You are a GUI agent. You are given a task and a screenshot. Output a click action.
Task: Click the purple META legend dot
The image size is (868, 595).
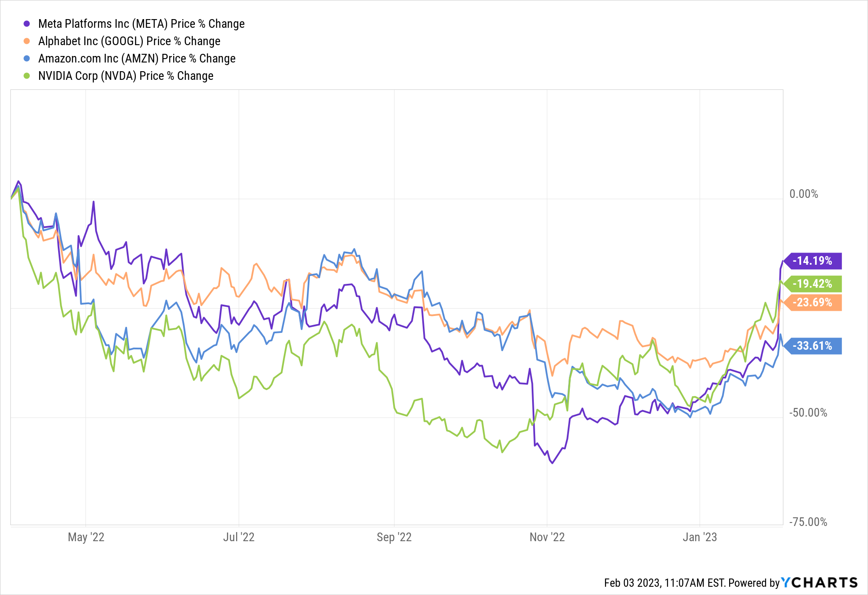(27, 24)
